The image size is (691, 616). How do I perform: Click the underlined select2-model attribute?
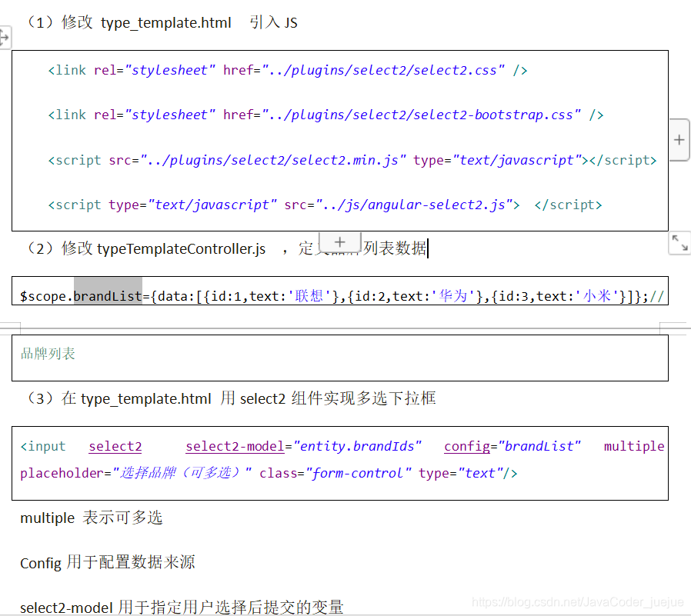tap(235, 447)
